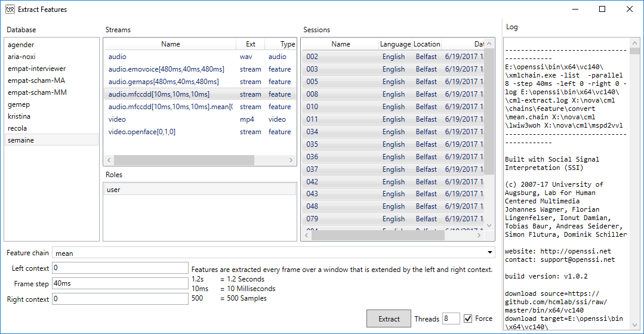Click the Extract button
The width and height of the screenshot is (644, 334).
click(389, 318)
